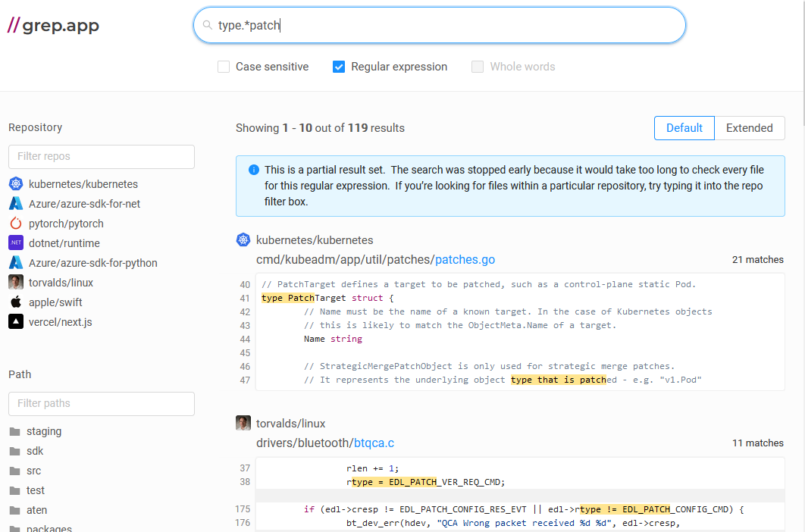Click the search magnifier icon
The height and width of the screenshot is (532, 805).
pos(208,25)
